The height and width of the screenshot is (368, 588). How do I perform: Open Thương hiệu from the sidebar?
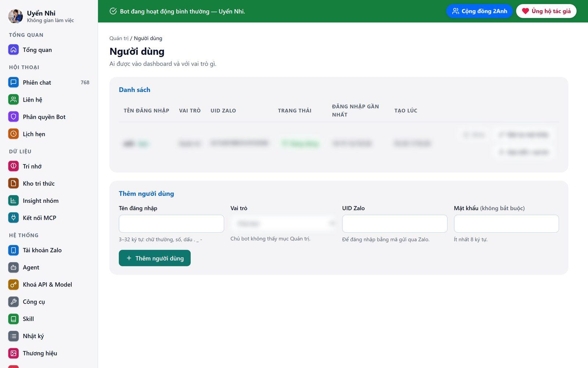[49, 353]
